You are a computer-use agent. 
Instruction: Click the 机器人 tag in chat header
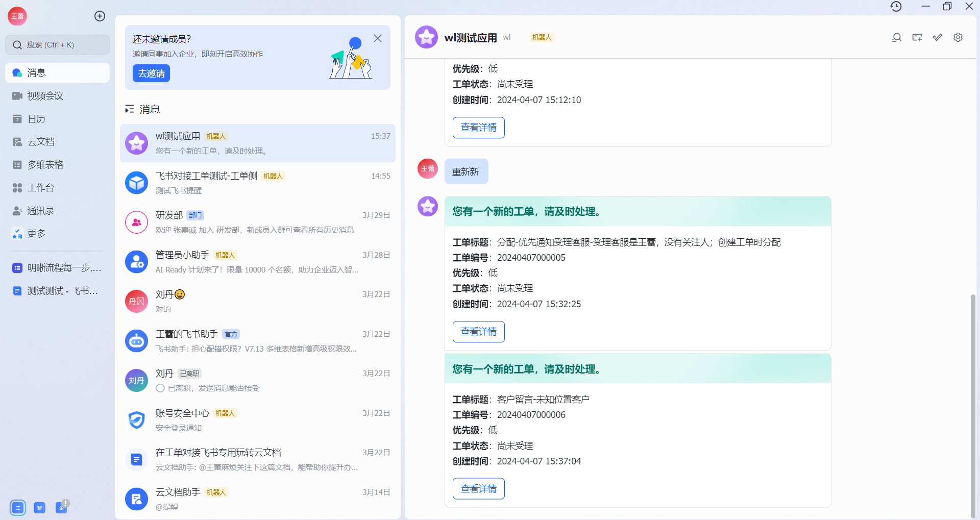point(542,37)
